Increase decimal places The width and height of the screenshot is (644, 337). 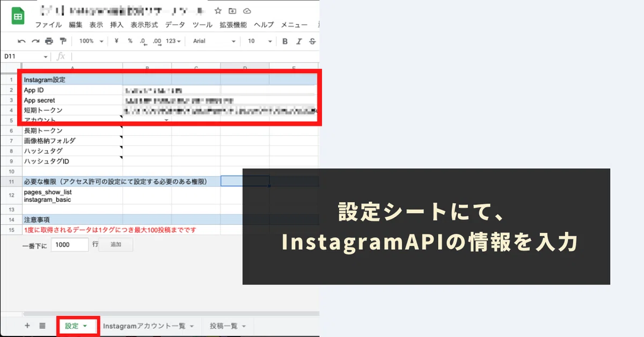157,41
